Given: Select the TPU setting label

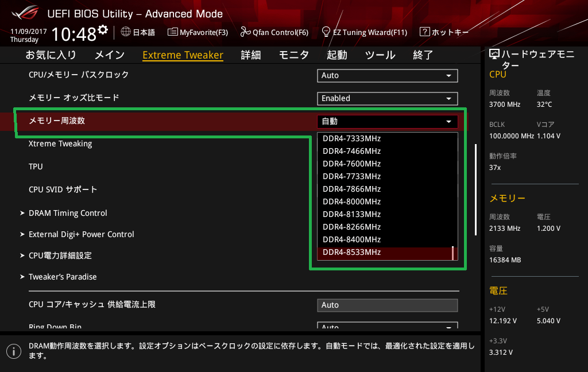Looking at the screenshot, I should coord(36,166).
